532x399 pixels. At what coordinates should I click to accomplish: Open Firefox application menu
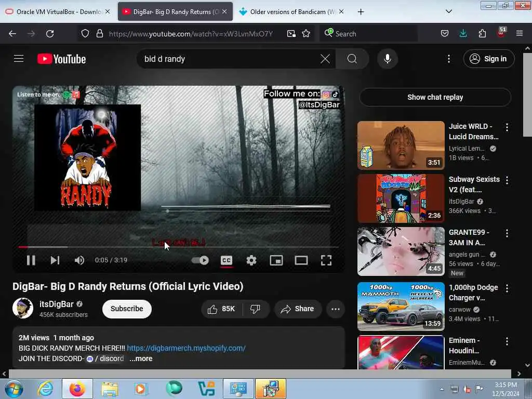coord(520,34)
